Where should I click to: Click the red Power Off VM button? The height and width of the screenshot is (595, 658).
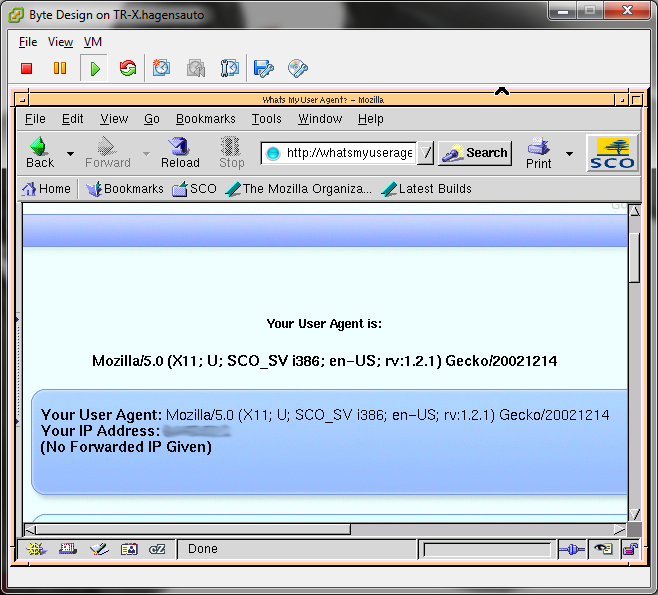pyautogui.click(x=27, y=68)
